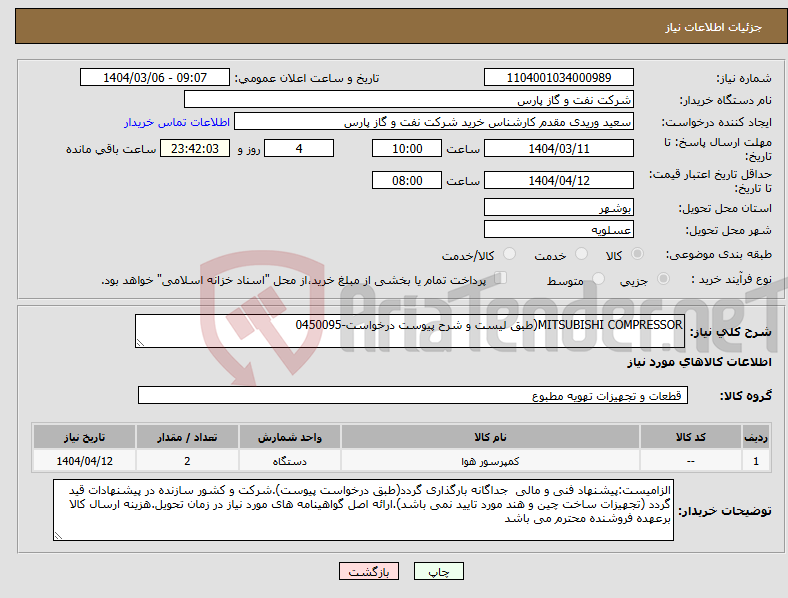The width and height of the screenshot is (788, 598).
Task: Click the واحد شمارش column header
Action: (290, 437)
